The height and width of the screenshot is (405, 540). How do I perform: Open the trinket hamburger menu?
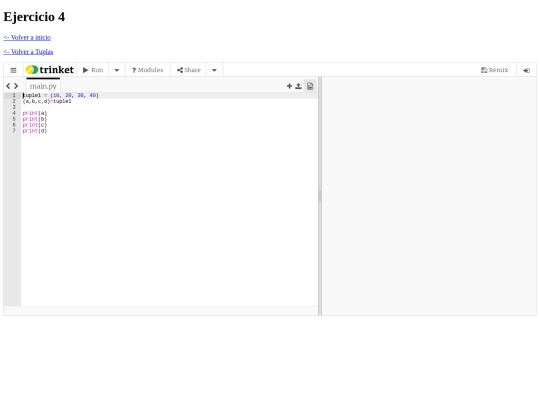[x=13, y=70]
